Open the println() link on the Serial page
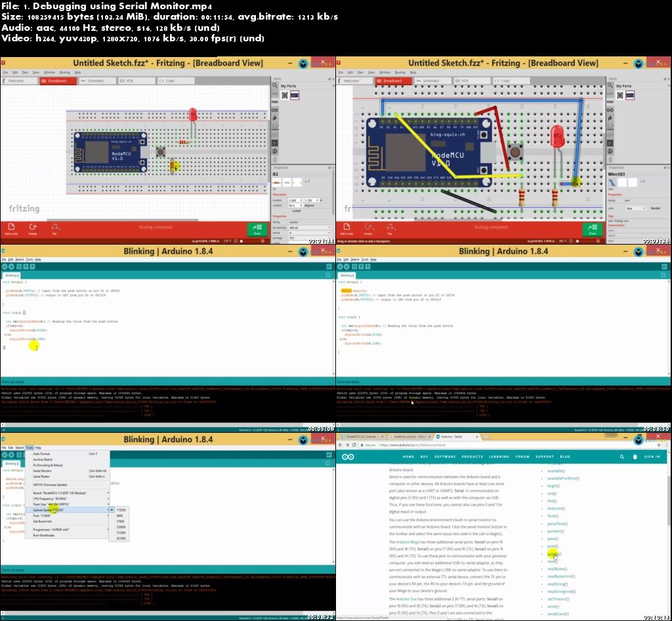The width and height of the screenshot is (672, 621). click(554, 553)
